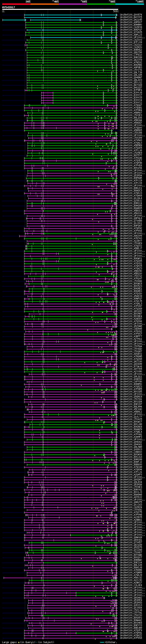The width and height of the screenshot is (146, 644).
Task: Select the UniRef100_Q6Z3T9 label
Action: point(131,60)
